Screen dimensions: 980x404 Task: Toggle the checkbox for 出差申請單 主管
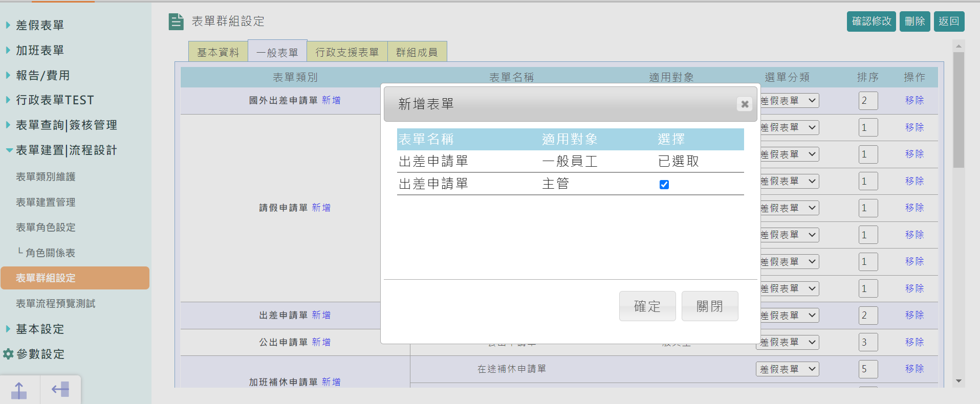tap(664, 185)
